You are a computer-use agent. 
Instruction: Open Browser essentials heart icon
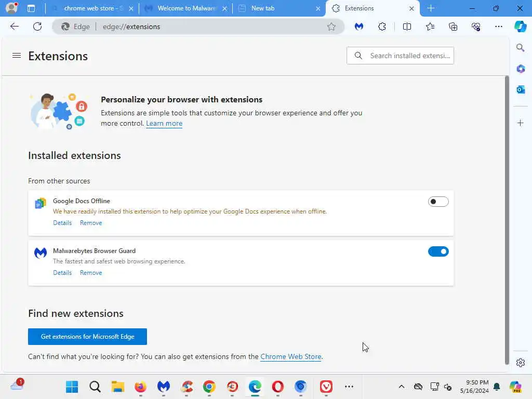click(476, 26)
